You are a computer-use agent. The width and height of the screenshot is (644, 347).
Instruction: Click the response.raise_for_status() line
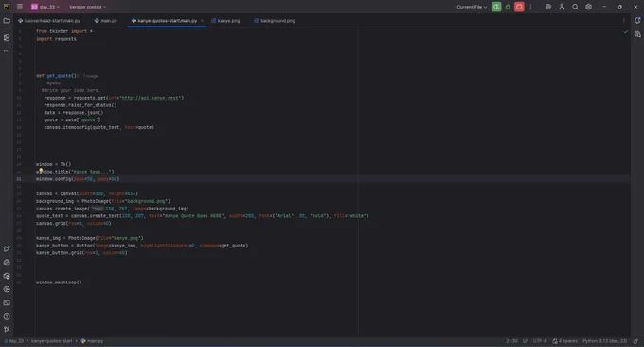coord(80,105)
